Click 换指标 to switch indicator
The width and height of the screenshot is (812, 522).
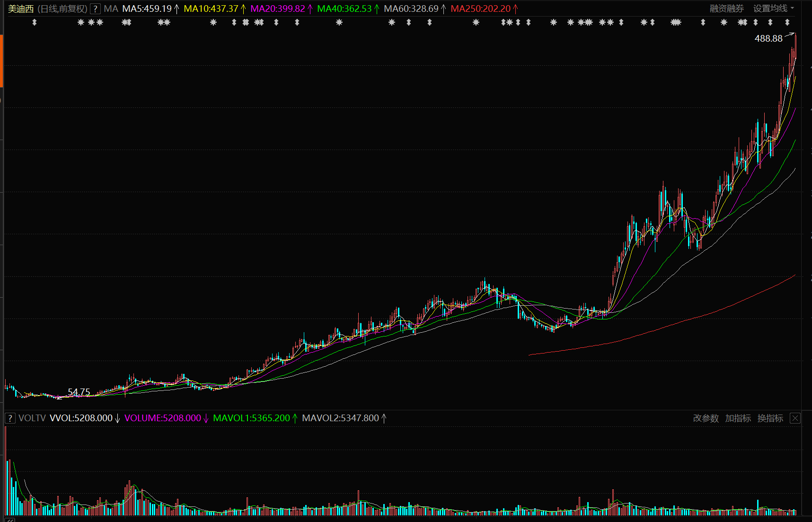[770, 418]
